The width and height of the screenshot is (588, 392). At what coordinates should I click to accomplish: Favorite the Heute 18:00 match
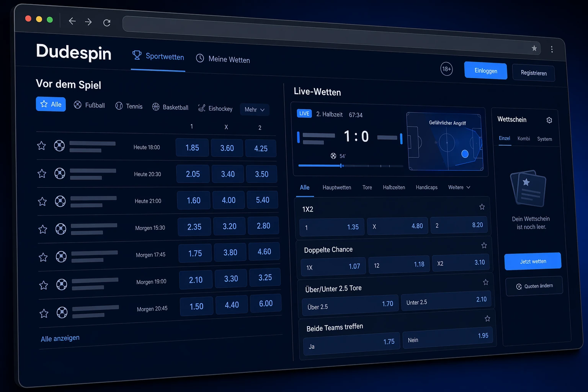[x=41, y=145]
